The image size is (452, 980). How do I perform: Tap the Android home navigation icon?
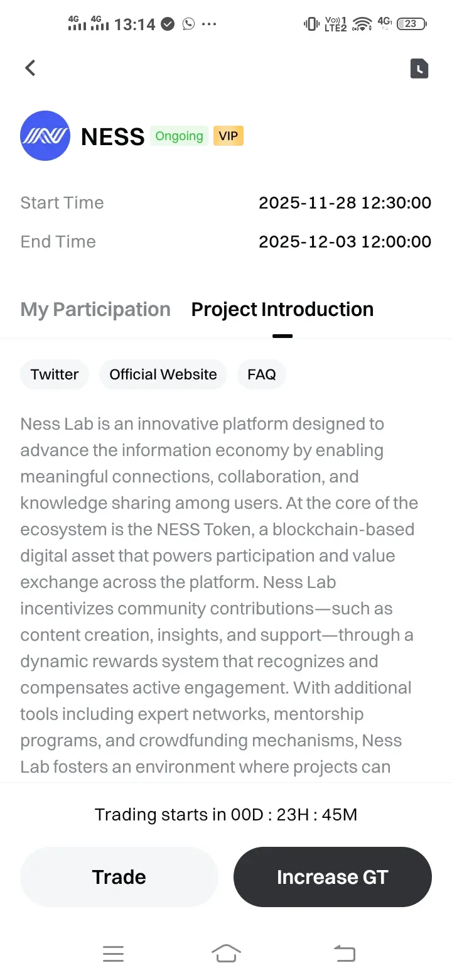(x=226, y=954)
